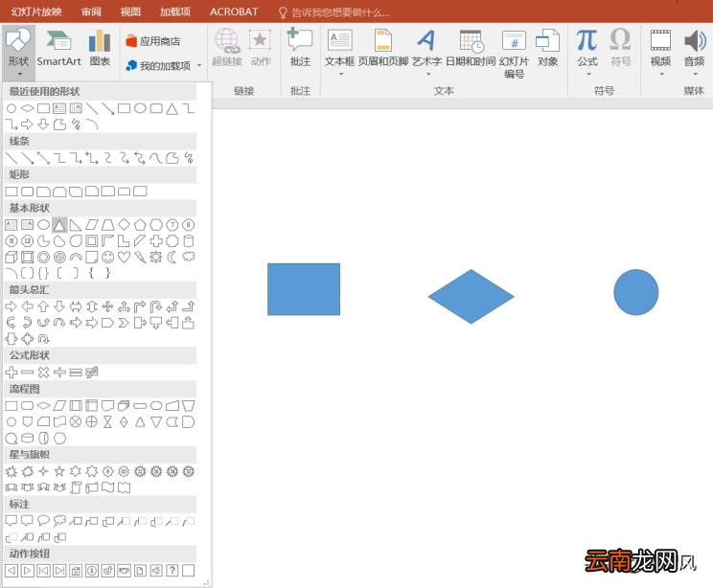The height and width of the screenshot is (588, 713).
Task: Choose the heart shape in 基本形状
Action: 125,258
